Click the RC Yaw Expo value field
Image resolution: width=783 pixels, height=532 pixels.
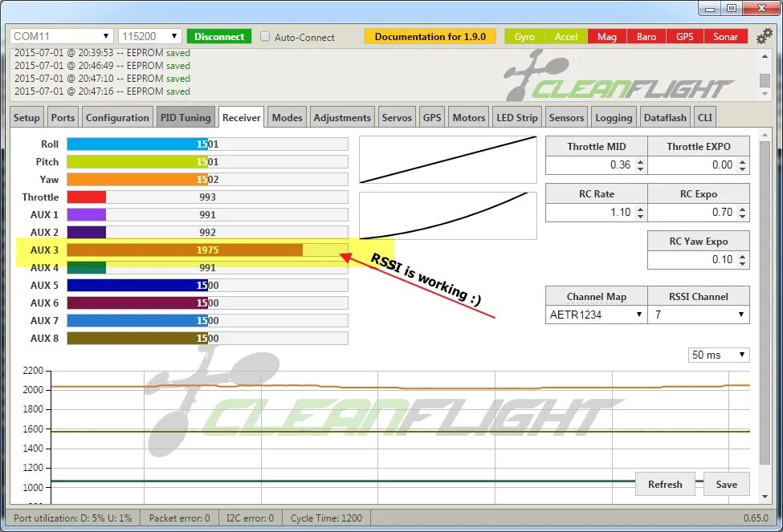[x=699, y=259]
